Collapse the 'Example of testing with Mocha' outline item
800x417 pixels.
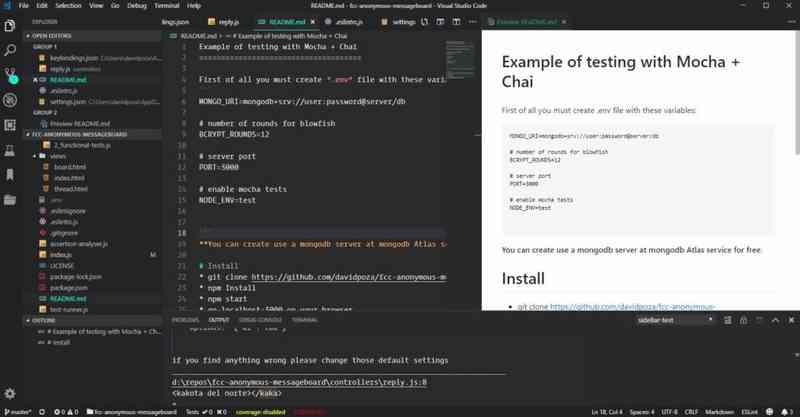[x=99, y=332]
